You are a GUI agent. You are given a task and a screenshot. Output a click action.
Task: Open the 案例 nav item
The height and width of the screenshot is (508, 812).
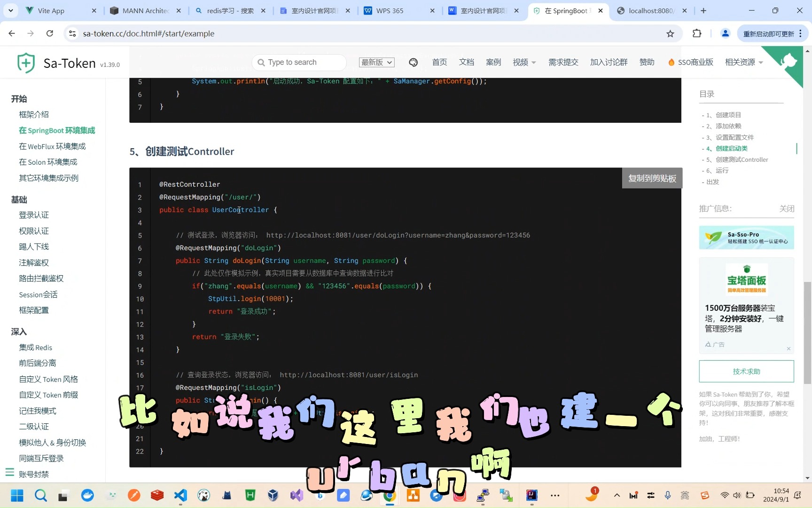coord(493,62)
